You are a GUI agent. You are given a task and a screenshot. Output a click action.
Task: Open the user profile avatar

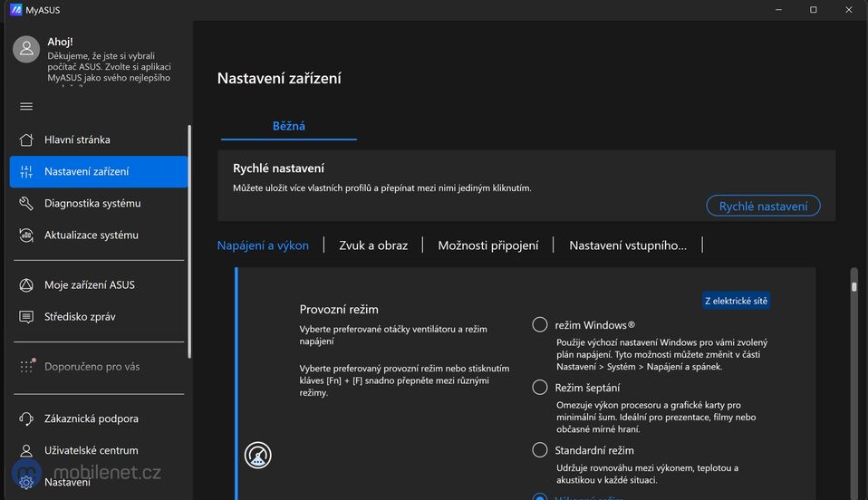(x=26, y=50)
